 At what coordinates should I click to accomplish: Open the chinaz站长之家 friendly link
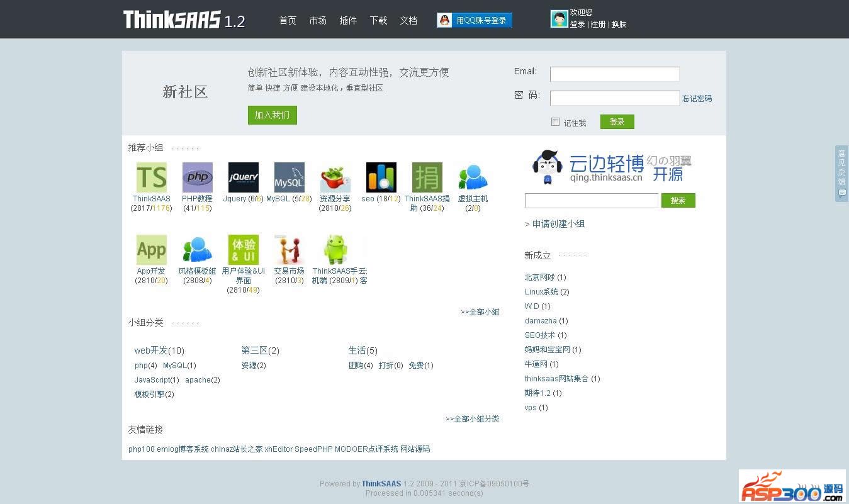pyautogui.click(x=237, y=449)
